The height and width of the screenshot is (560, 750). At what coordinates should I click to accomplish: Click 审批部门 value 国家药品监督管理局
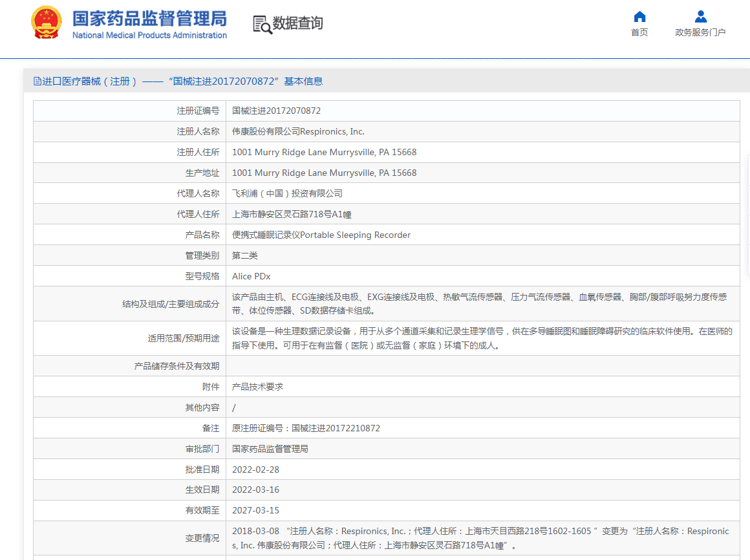270,449
